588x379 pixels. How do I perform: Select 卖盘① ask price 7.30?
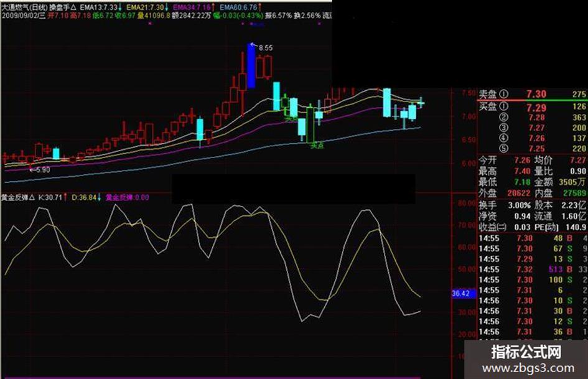pos(536,94)
